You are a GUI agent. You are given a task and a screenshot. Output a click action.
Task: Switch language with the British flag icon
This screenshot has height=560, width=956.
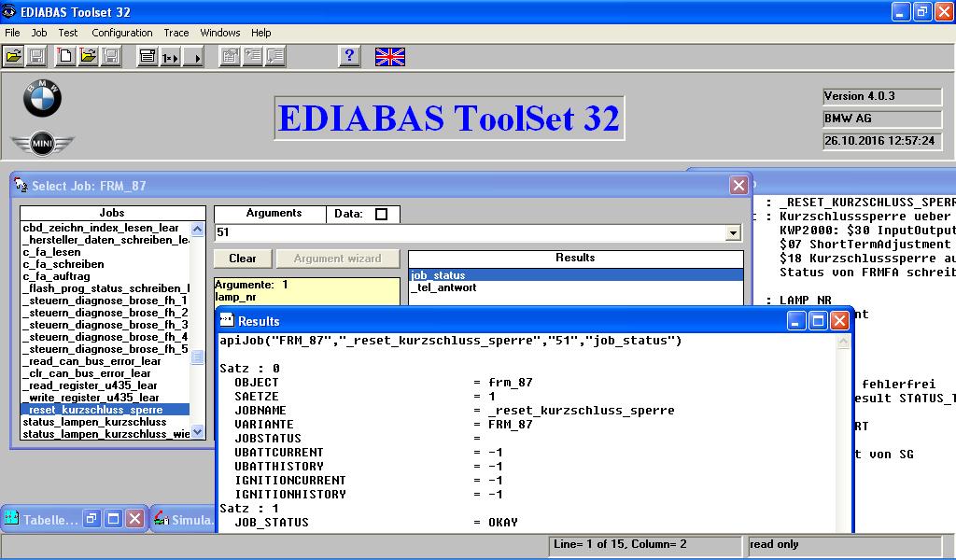click(x=389, y=57)
